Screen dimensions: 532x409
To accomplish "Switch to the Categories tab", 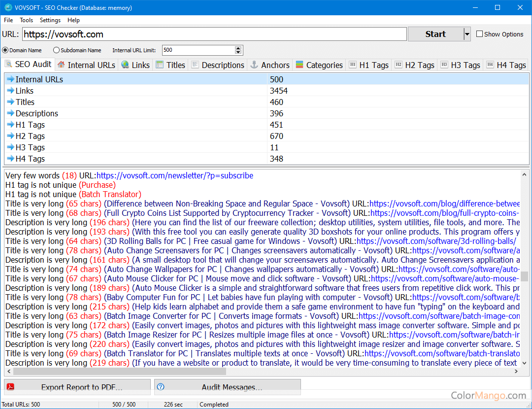I will [320, 65].
